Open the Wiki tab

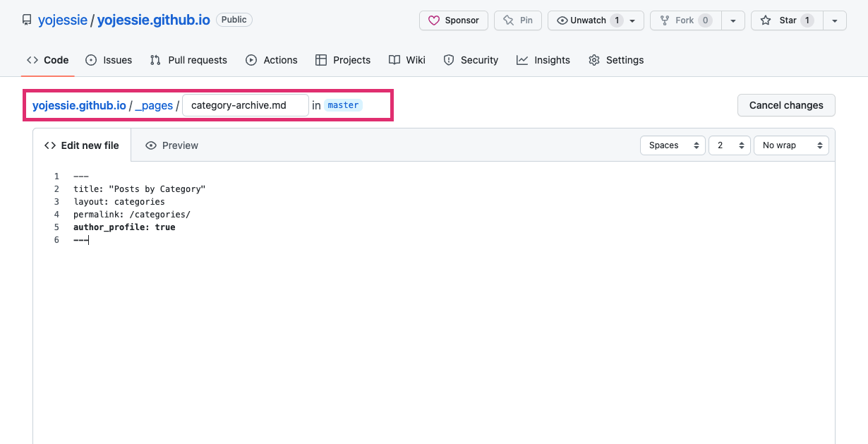[x=407, y=60]
